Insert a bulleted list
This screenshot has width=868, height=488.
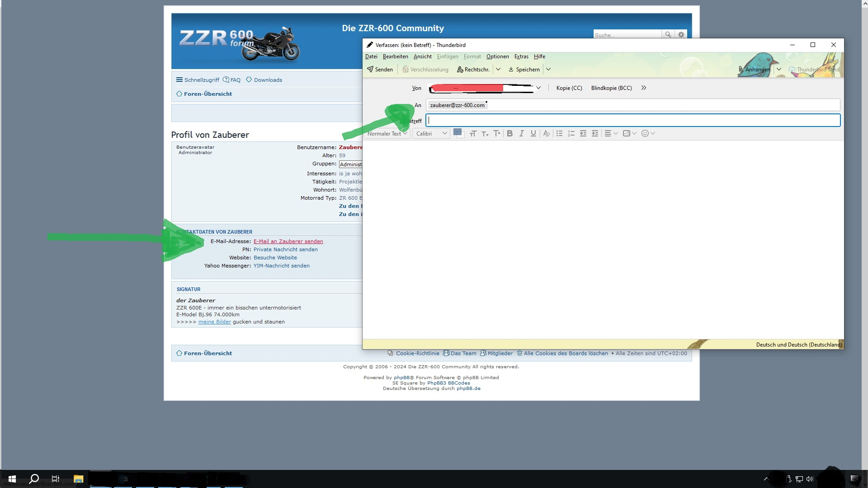pos(559,133)
